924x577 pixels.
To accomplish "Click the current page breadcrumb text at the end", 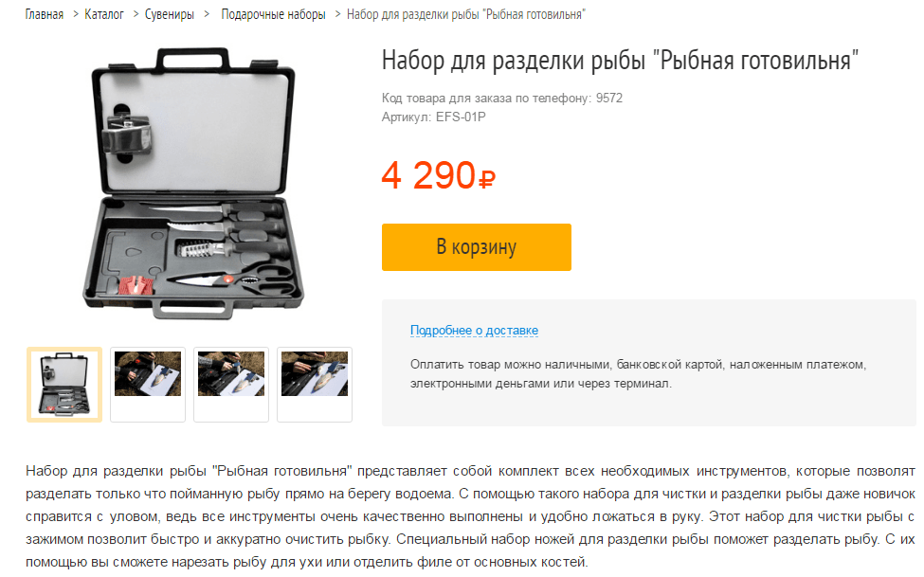I will pyautogui.click(x=466, y=14).
